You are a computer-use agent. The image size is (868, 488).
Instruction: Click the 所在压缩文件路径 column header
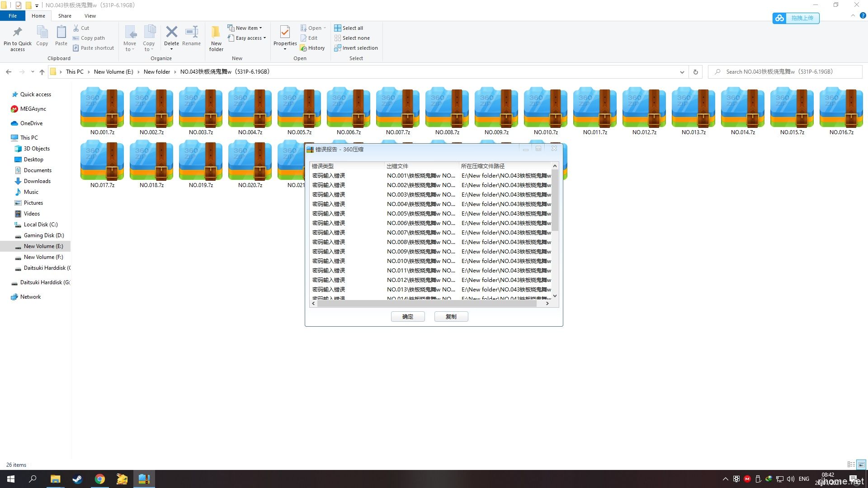pyautogui.click(x=505, y=166)
